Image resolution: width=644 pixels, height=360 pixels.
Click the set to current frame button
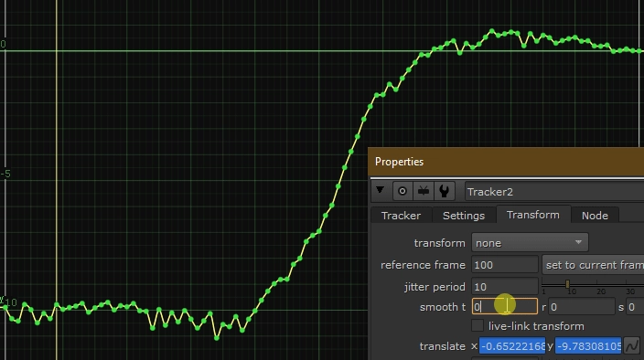pos(593,265)
